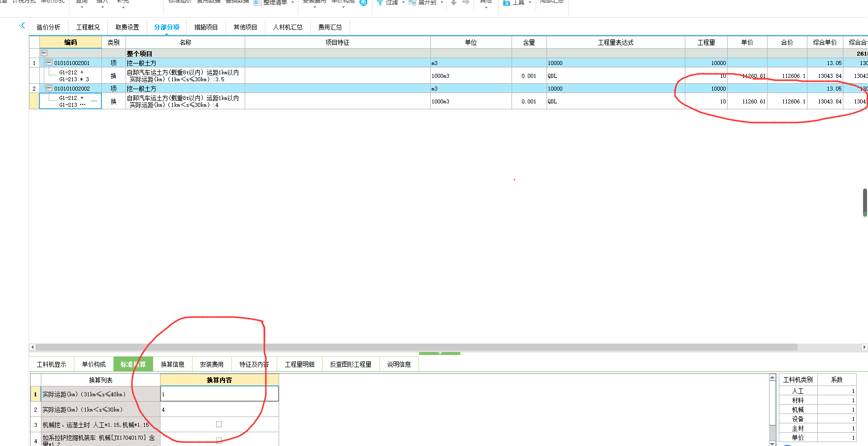Click the right arrow icon in toolbar
The height and width of the screenshot is (446, 868).
(466, 2)
